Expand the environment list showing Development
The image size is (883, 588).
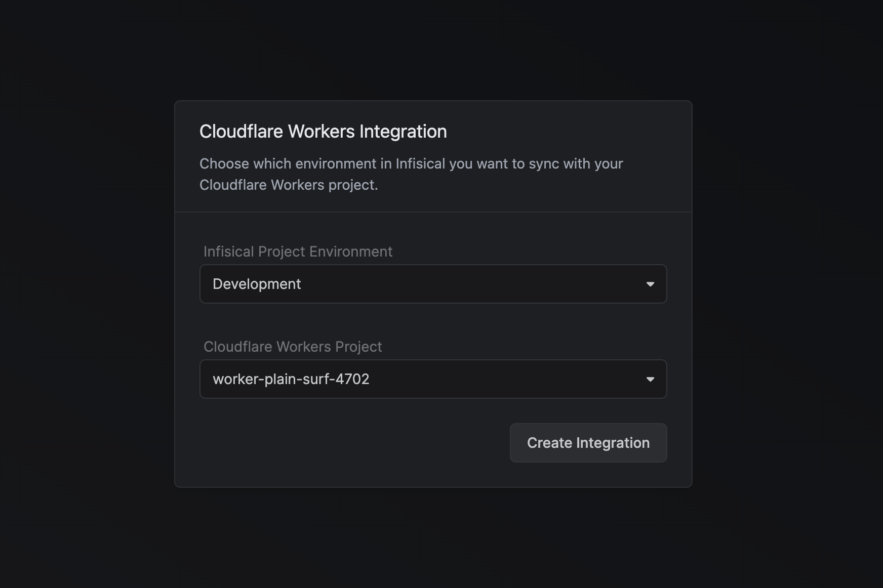click(433, 284)
